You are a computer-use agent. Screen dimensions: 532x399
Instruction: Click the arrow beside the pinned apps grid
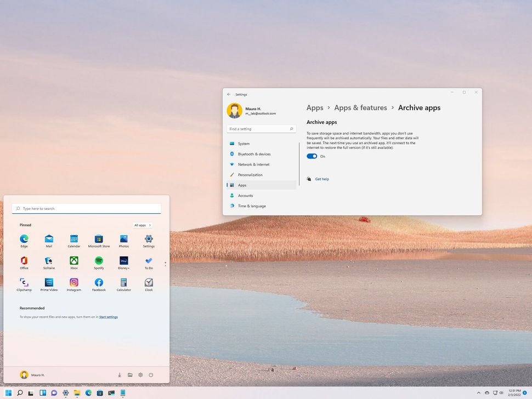pyautogui.click(x=165, y=264)
